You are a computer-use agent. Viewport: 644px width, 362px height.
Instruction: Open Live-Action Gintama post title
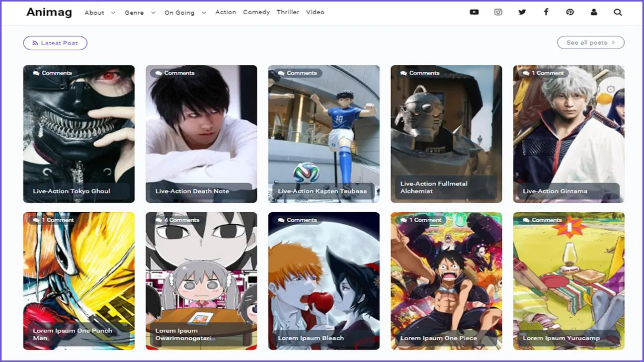point(555,191)
